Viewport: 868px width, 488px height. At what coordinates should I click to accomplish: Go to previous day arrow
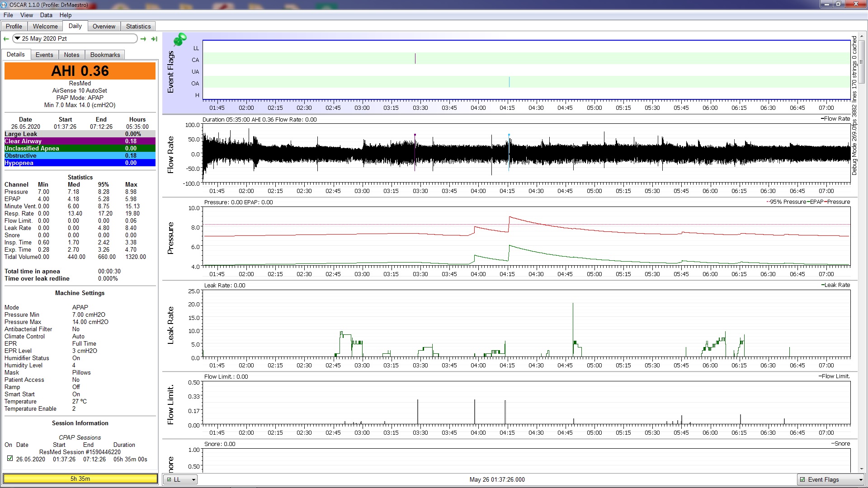tap(6, 39)
